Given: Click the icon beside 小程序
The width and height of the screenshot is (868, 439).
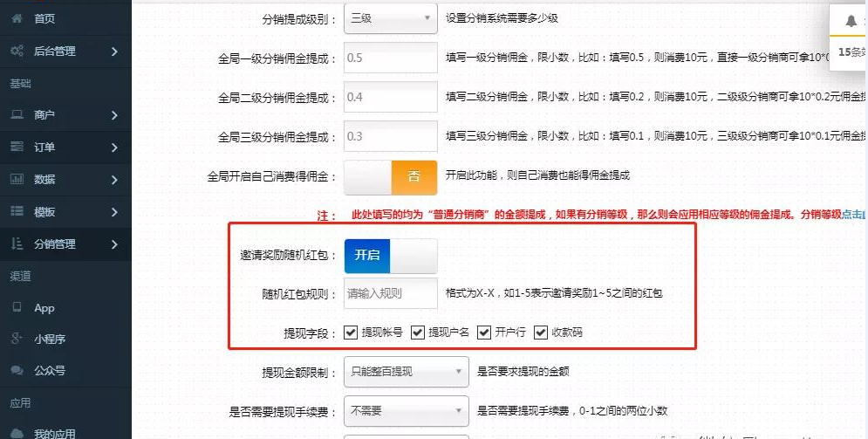Looking at the screenshot, I should 17,339.
